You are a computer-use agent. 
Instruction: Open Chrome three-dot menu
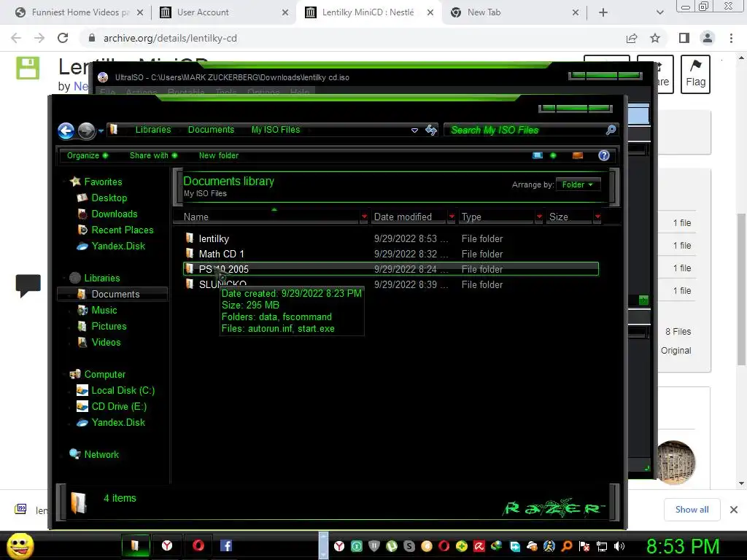click(731, 38)
